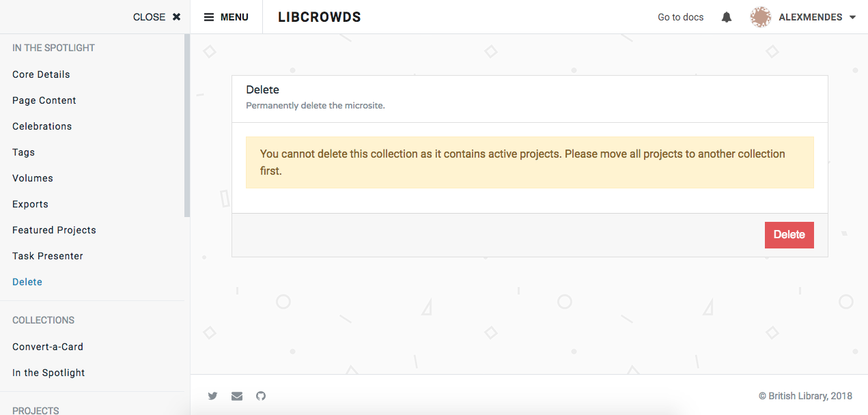This screenshot has height=415, width=868.
Task: Click the ALEXMENDES profile avatar
Action: click(x=760, y=16)
